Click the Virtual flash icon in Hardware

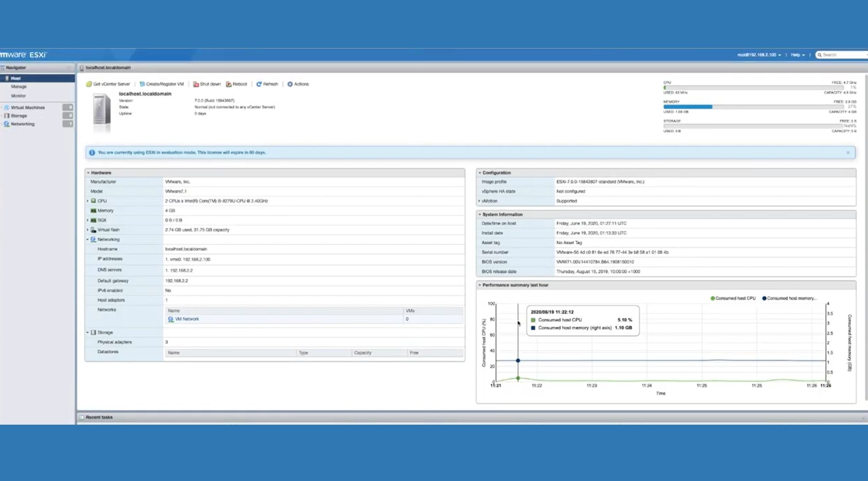(93, 230)
